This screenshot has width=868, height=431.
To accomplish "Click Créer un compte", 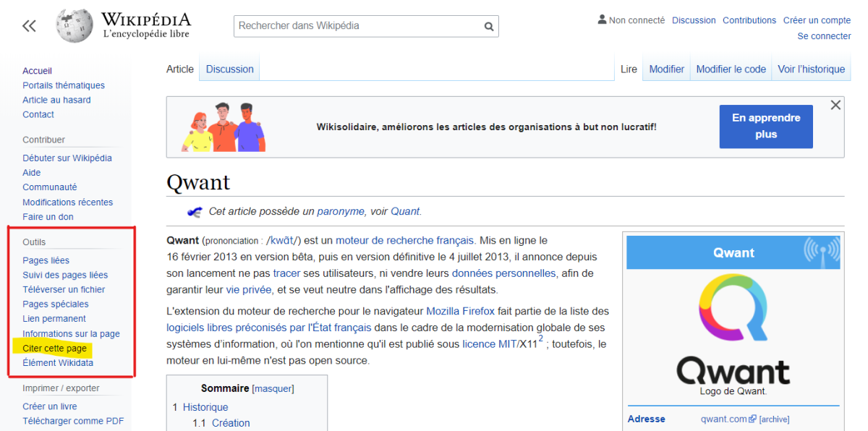I will (817, 20).
